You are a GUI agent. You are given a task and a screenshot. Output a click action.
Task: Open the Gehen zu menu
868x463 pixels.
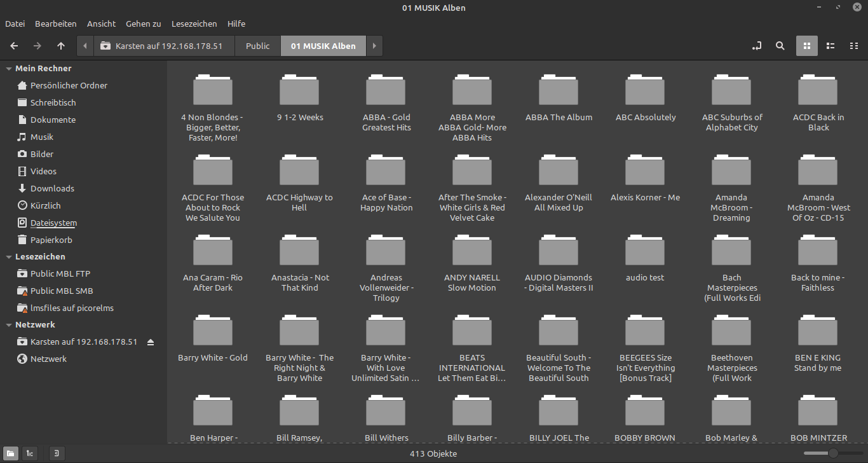144,24
